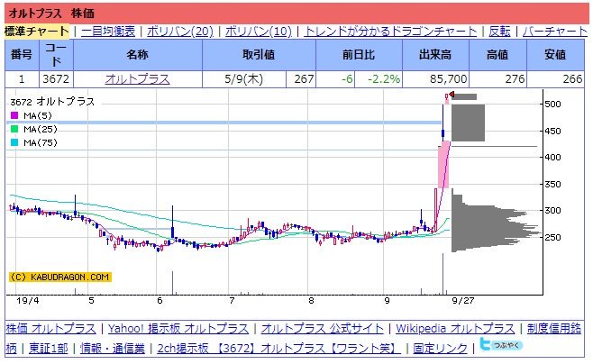Click the 前日比 column header

click(x=359, y=55)
